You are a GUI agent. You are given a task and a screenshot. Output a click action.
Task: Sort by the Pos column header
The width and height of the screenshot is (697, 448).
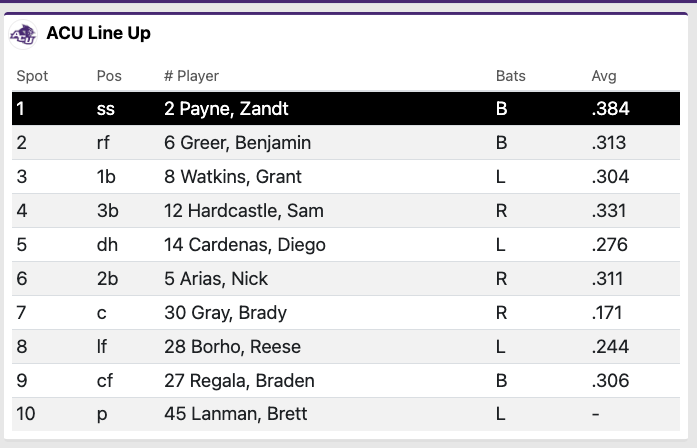click(x=109, y=76)
